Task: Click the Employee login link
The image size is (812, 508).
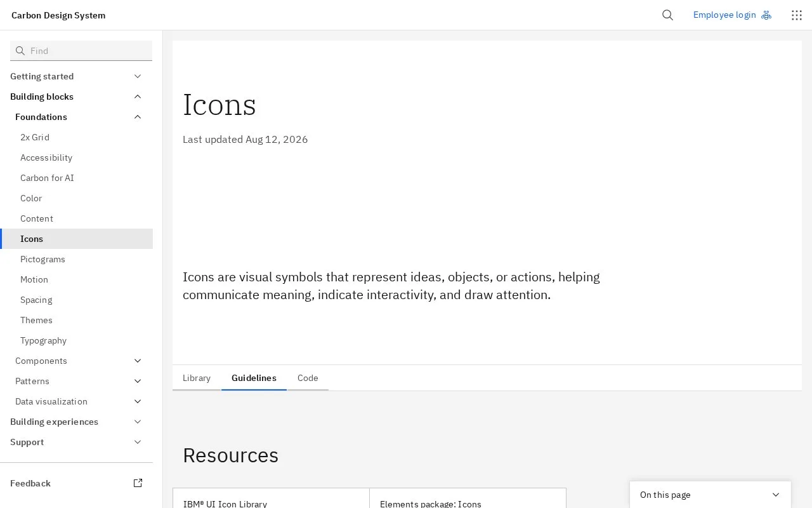Action: tap(732, 15)
